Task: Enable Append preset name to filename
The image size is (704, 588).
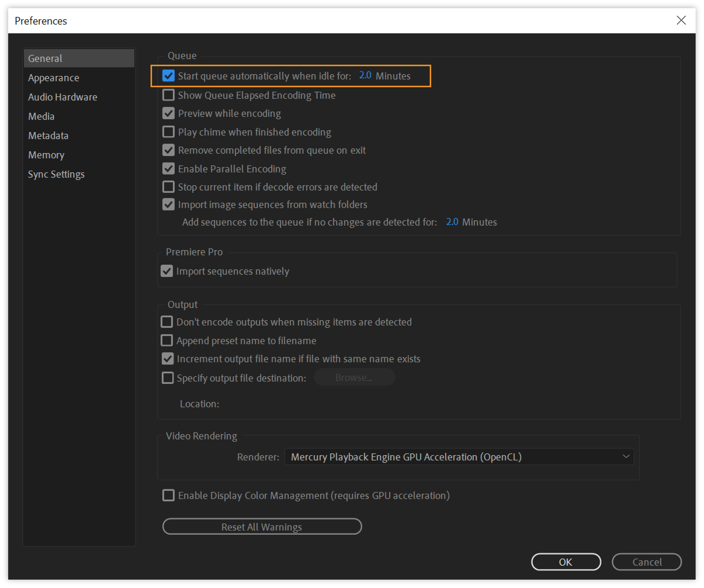Action: click(x=167, y=340)
